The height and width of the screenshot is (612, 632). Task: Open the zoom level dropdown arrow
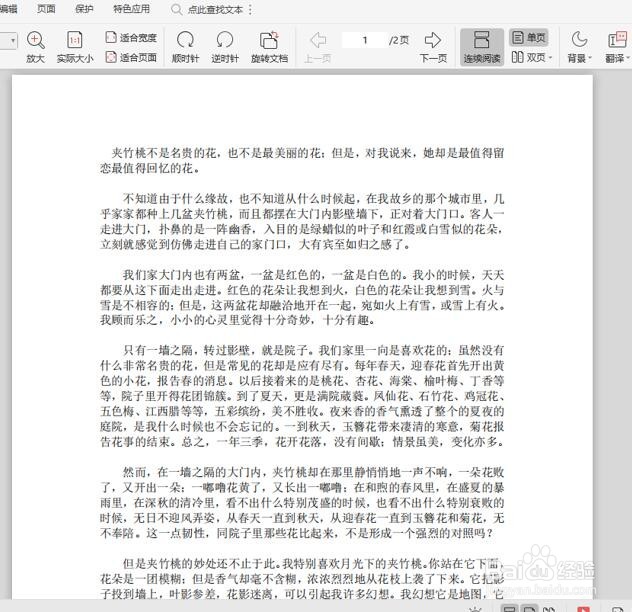tap(13, 41)
